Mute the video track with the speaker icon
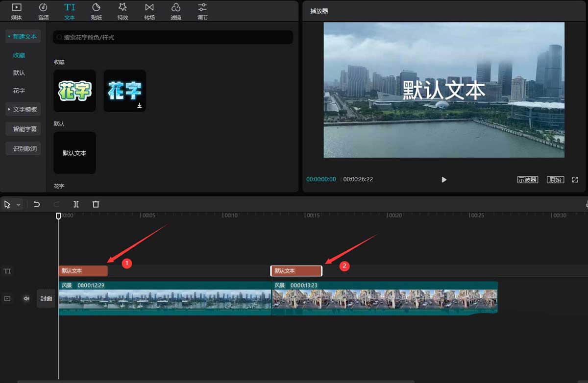The width and height of the screenshot is (588, 383). click(26, 298)
